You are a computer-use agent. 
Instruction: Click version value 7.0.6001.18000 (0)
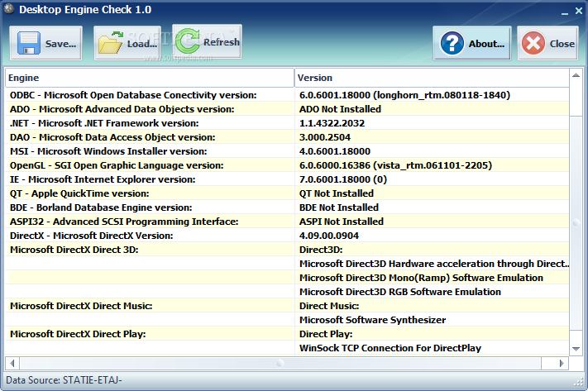(x=342, y=179)
